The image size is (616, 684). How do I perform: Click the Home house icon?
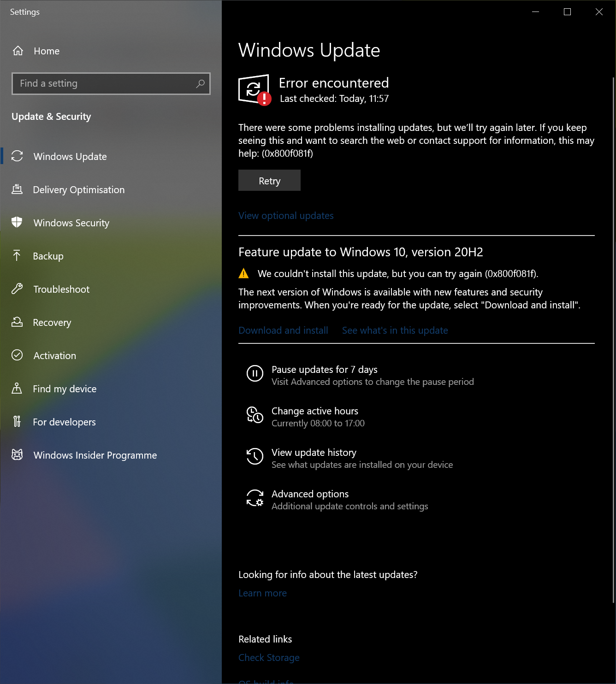(x=18, y=51)
